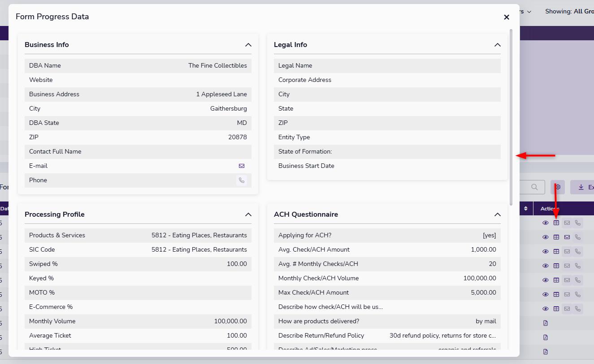Click the Products & Services row value

click(x=199, y=235)
